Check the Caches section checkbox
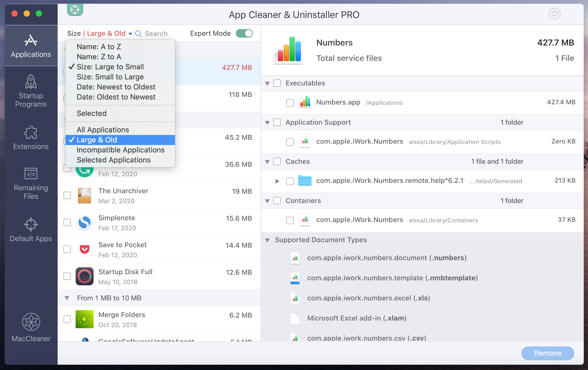Screen dimensions: 588x370 coord(277,161)
